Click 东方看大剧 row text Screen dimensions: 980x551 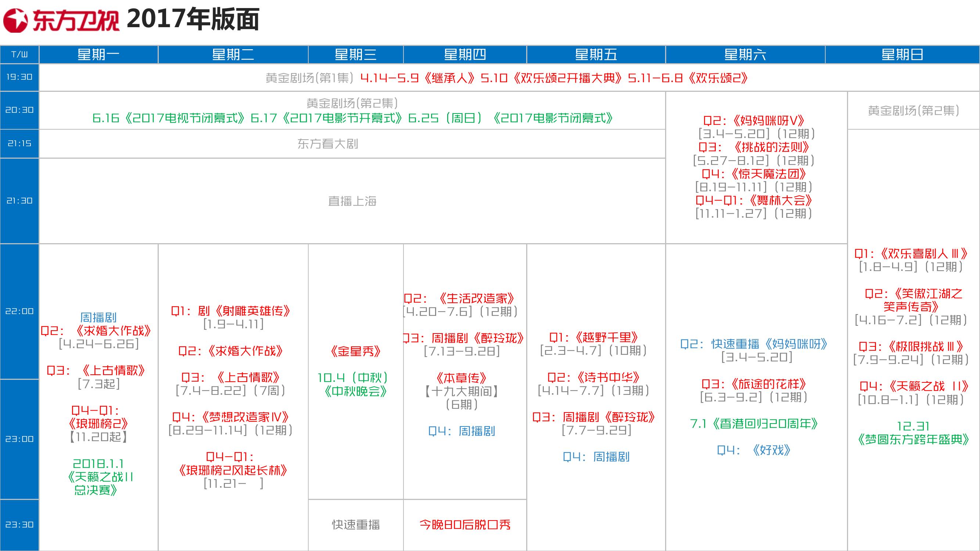click(x=327, y=144)
